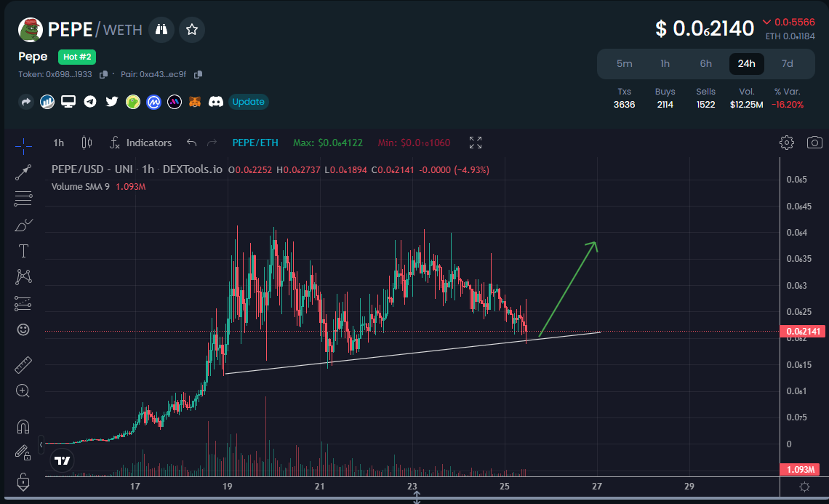This screenshot has height=504, width=829.
Task: Click the Pepe token avatar image
Action: [30, 30]
